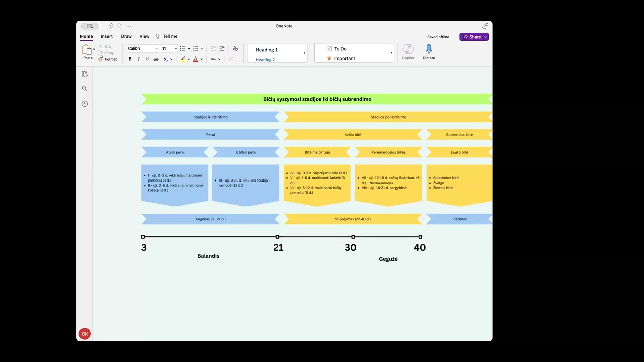Apply the Important star tag
This screenshot has width=644, height=362.
click(x=329, y=58)
